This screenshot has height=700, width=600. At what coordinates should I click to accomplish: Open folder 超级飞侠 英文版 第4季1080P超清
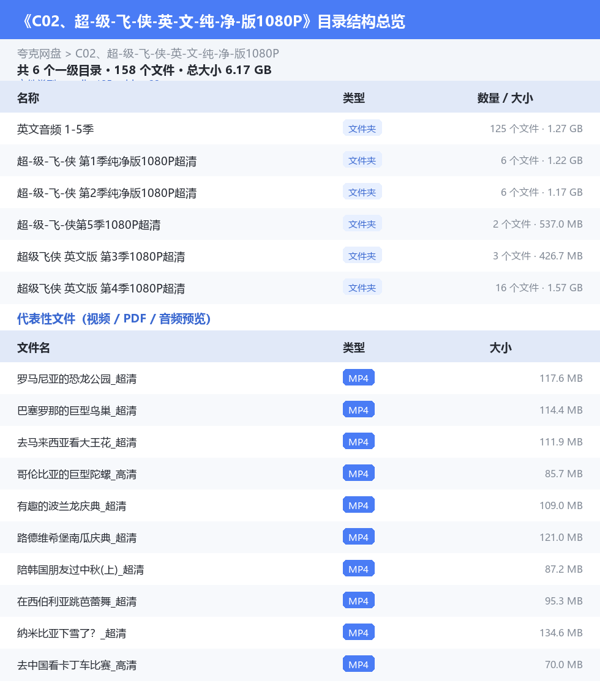tap(300, 288)
